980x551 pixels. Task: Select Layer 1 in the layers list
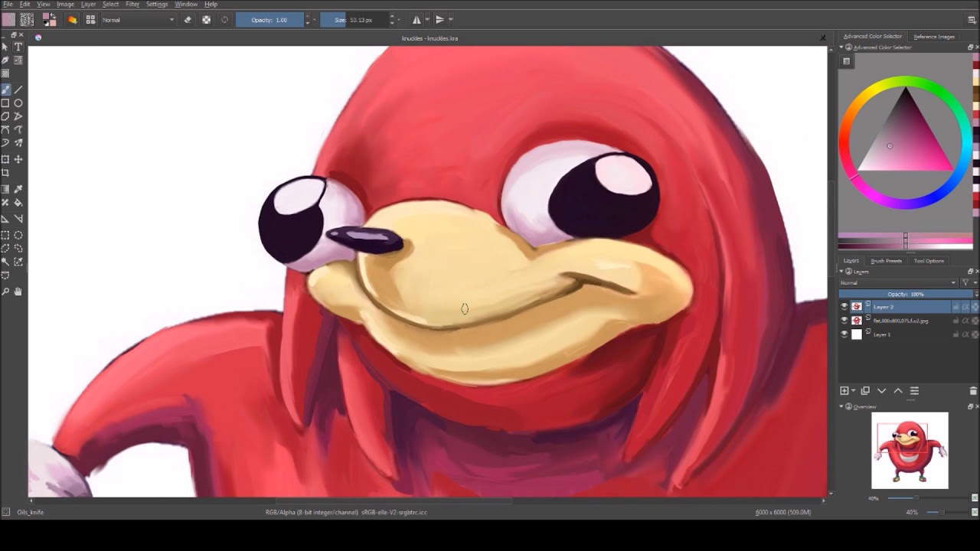tap(910, 334)
